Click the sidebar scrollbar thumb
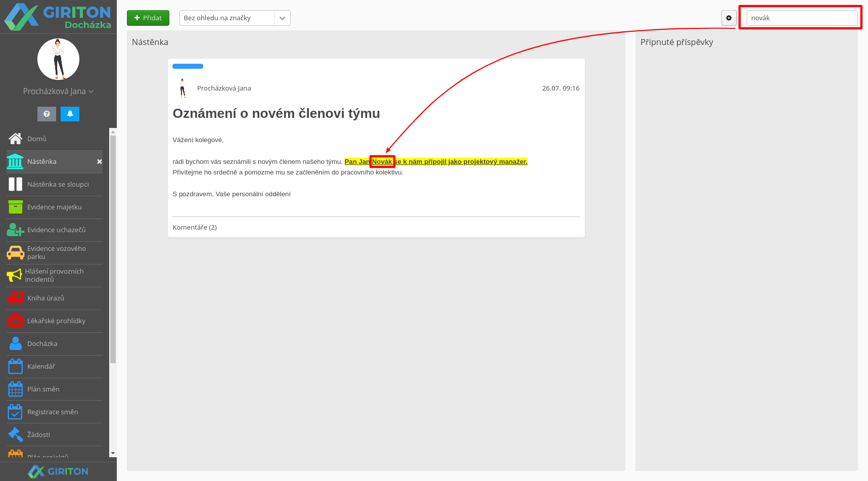This screenshot has width=868, height=481. [113, 249]
